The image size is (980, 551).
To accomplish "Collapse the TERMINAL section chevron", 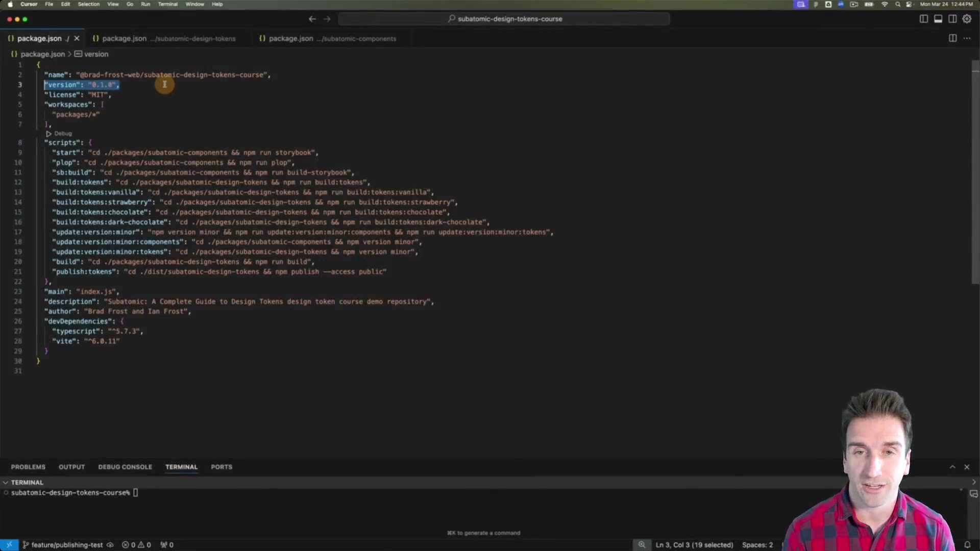I will [6, 482].
